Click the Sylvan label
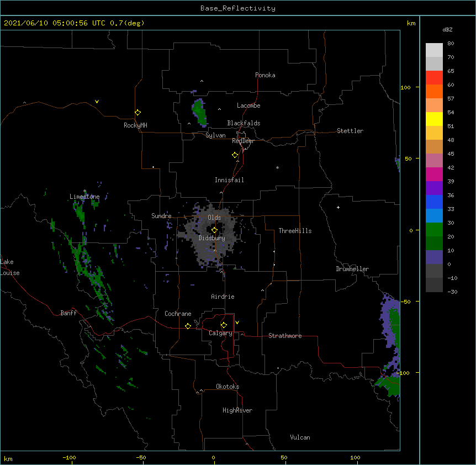This screenshot has width=476, height=465. tap(215, 135)
